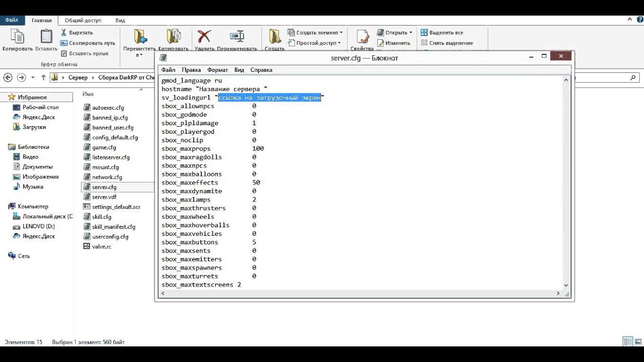Open Notepad Help (Справка) menu

pos(261,70)
